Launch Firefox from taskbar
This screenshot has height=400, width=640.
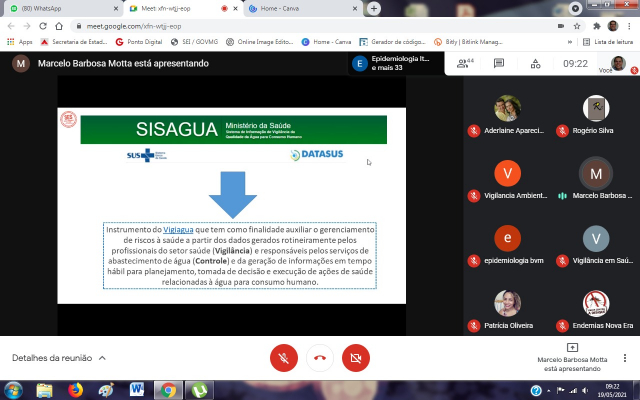[x=75, y=390]
